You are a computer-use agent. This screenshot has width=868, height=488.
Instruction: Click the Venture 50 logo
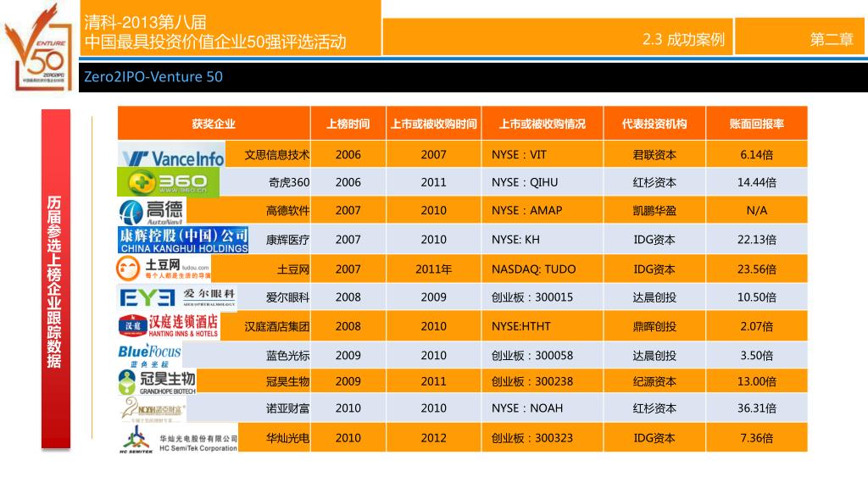click(x=39, y=47)
